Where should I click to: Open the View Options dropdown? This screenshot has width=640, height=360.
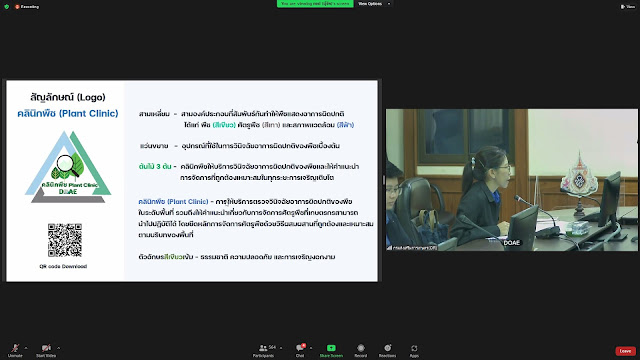tap(373, 4)
